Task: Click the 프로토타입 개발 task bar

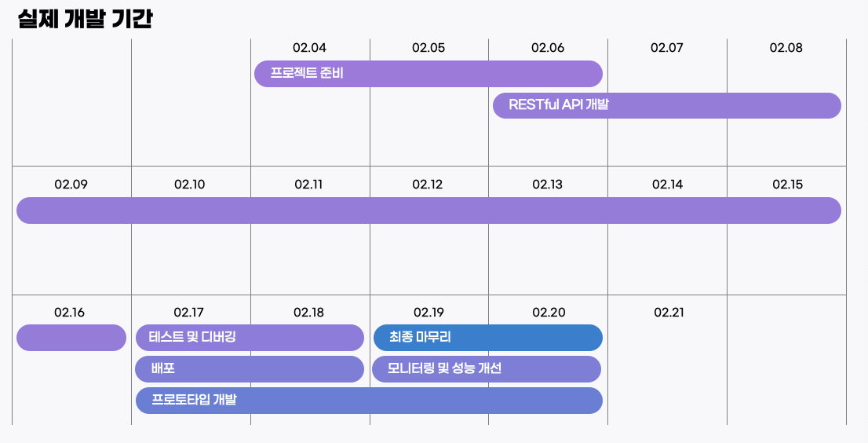Action: click(369, 401)
